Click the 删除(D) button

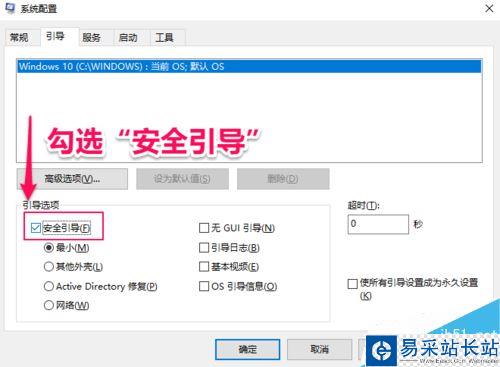click(x=283, y=179)
